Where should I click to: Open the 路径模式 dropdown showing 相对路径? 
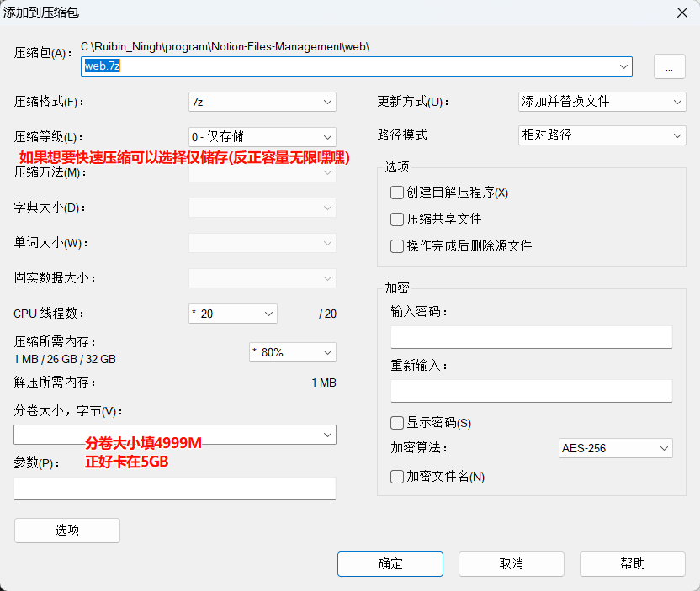(678, 135)
